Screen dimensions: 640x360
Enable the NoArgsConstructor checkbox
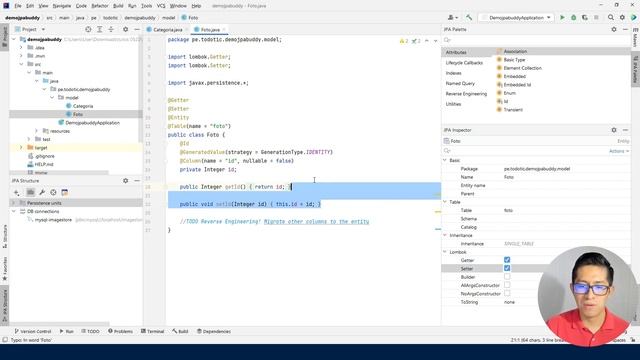507,293
